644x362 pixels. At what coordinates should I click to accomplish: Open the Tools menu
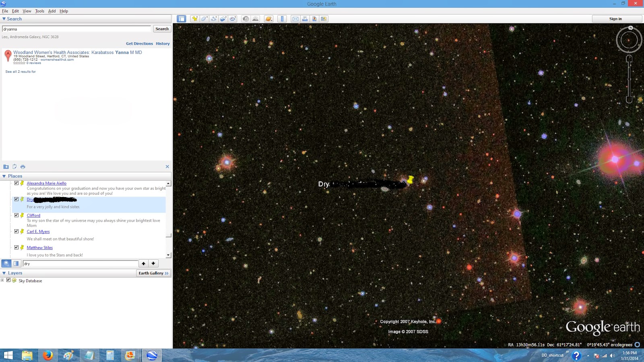click(39, 11)
